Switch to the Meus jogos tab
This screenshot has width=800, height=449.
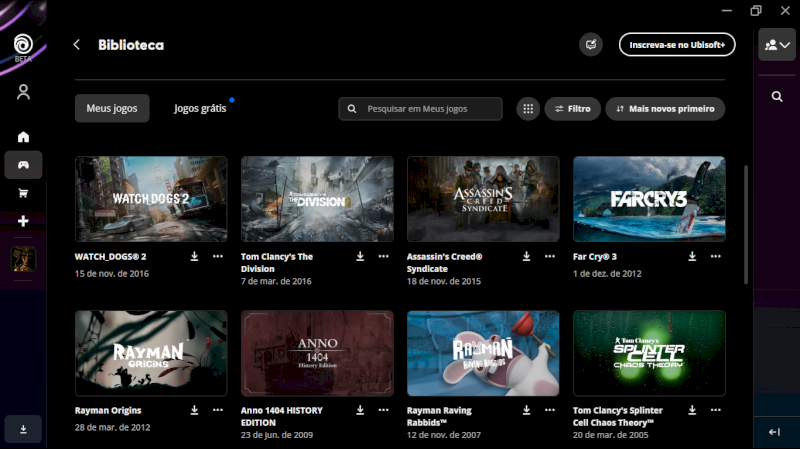[x=112, y=108]
